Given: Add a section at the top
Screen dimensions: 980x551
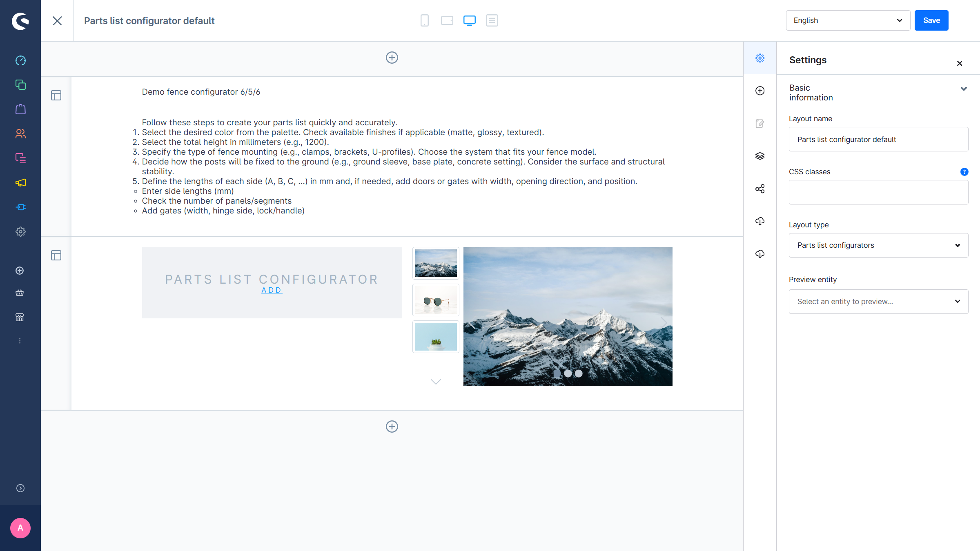Looking at the screenshot, I should [x=392, y=58].
